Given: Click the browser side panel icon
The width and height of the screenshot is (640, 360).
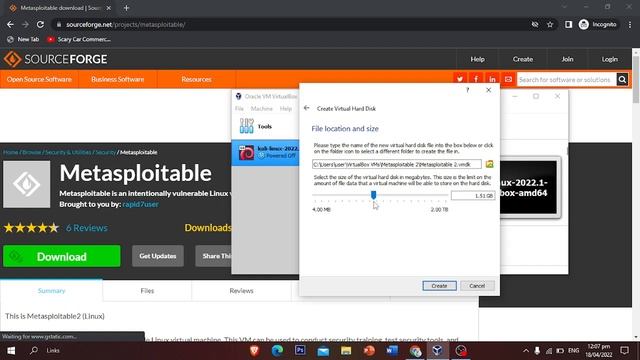Looking at the screenshot, I should coord(568,24).
